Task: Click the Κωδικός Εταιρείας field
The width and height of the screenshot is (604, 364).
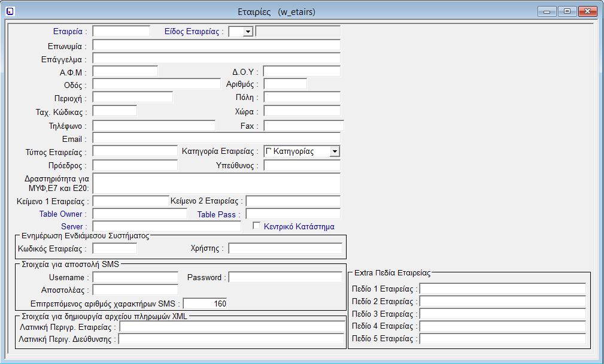Action: [115, 248]
